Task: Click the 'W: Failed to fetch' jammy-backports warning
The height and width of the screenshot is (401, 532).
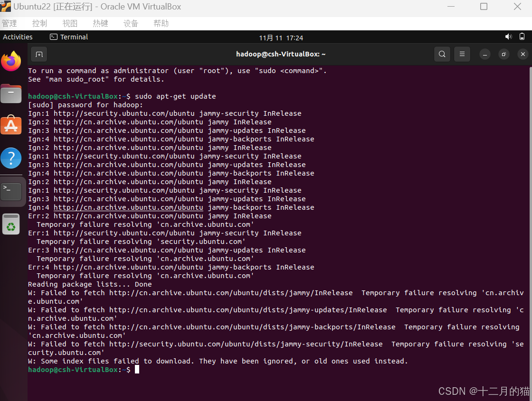Action: coord(274,331)
